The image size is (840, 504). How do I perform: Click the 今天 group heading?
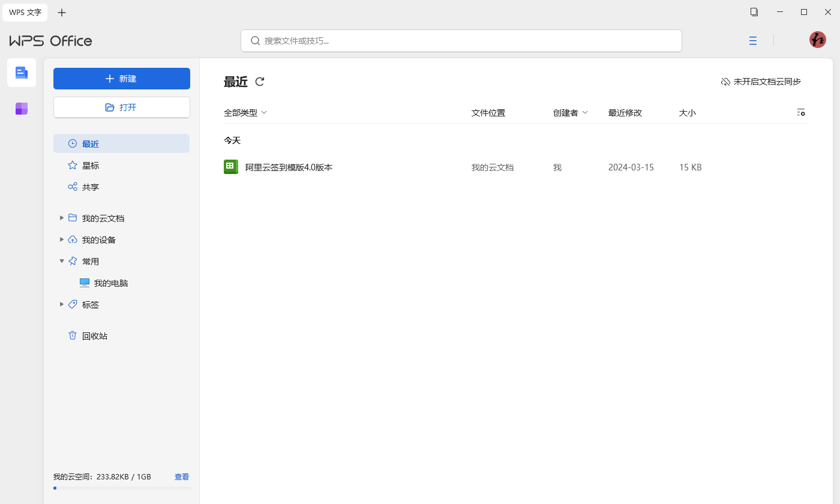tap(232, 140)
